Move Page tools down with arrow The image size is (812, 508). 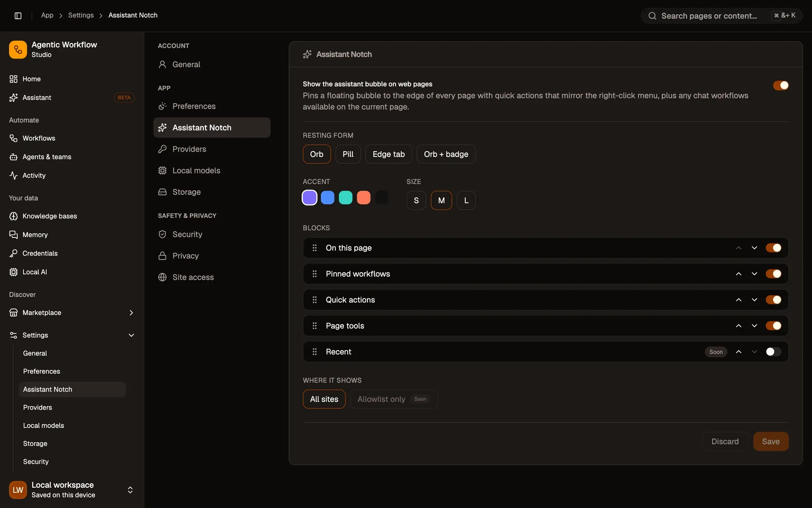click(x=754, y=326)
